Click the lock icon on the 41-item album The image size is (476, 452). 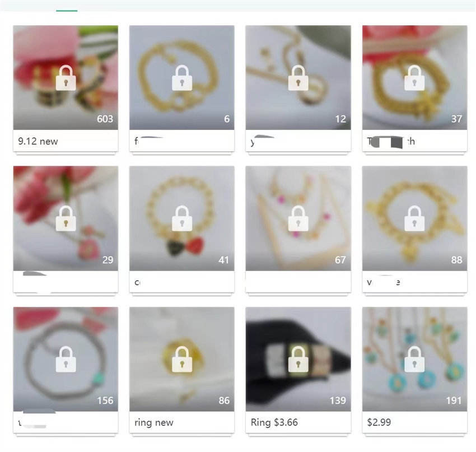click(182, 218)
